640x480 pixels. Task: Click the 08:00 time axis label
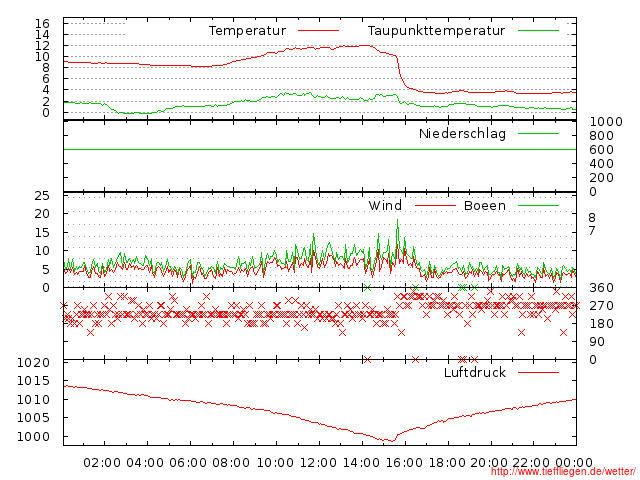[231, 462]
